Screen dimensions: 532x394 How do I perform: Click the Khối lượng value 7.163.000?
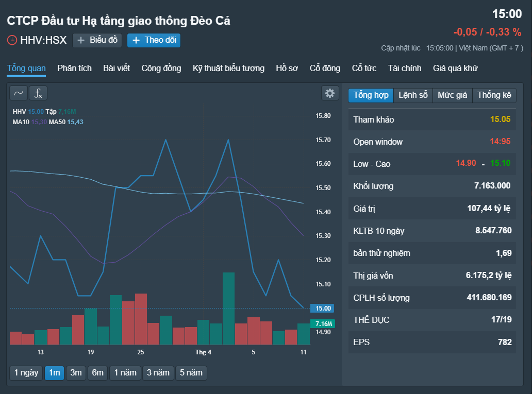[x=492, y=186]
